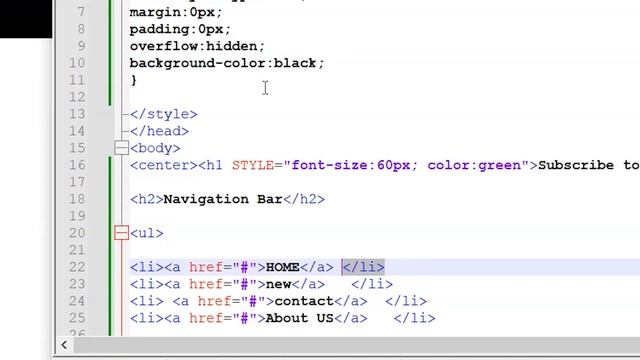Viewport: 640px width, 360px height.
Task: Click the 'new' link text
Action: (x=278, y=284)
